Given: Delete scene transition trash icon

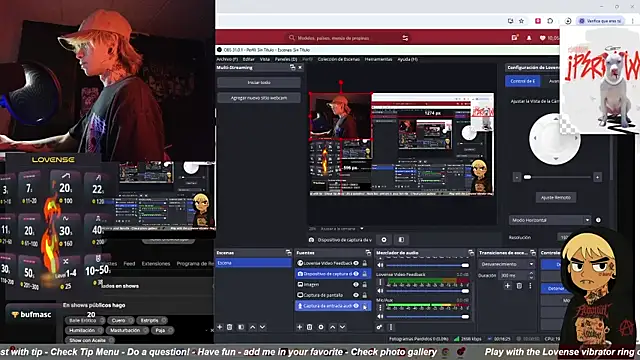Looking at the screenshot, I should pyautogui.click(x=519, y=286).
